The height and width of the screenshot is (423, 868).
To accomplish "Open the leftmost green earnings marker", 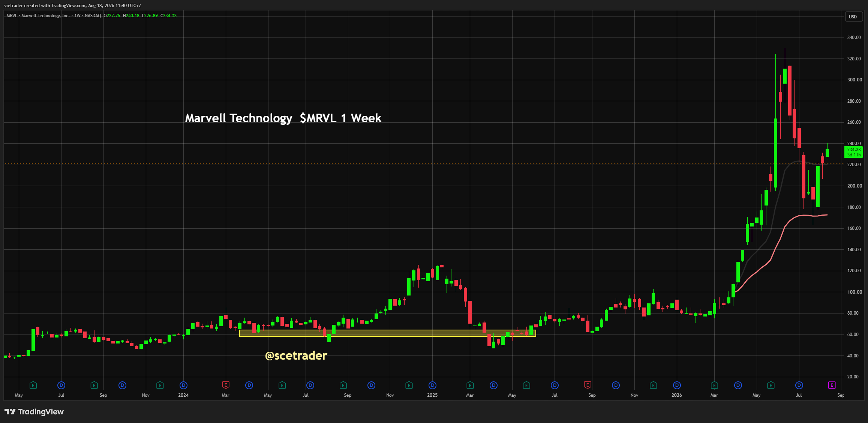I will point(33,385).
